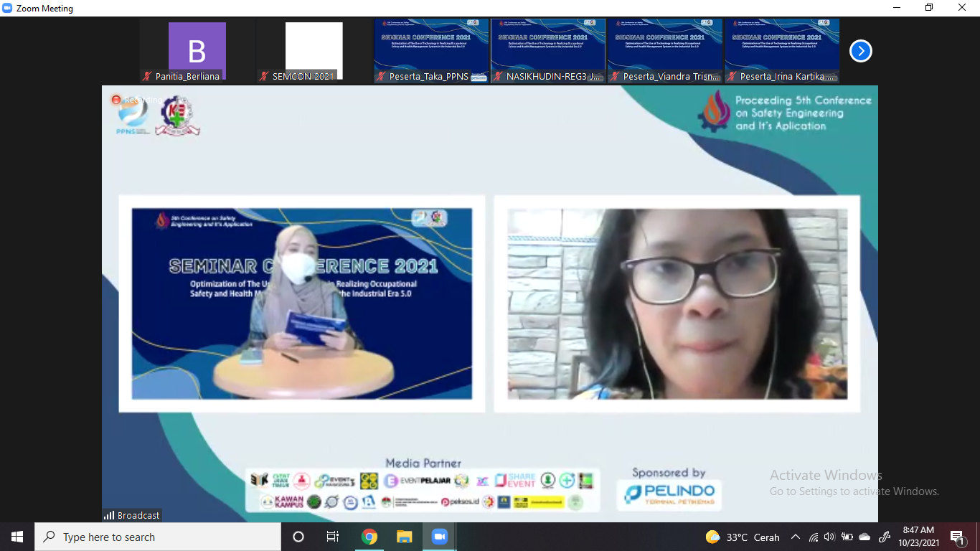
Task: Click the battery power tray icon
Action: coord(847,537)
